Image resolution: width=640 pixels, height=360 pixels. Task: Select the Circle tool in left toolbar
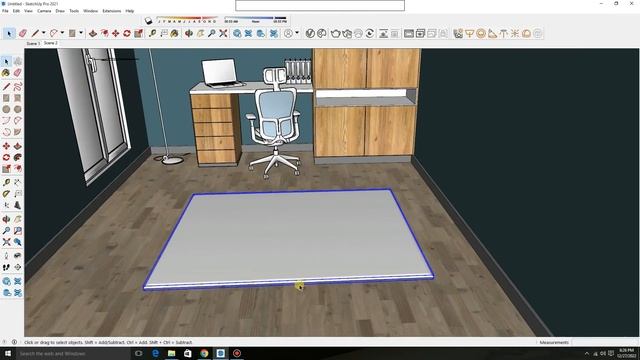6,109
